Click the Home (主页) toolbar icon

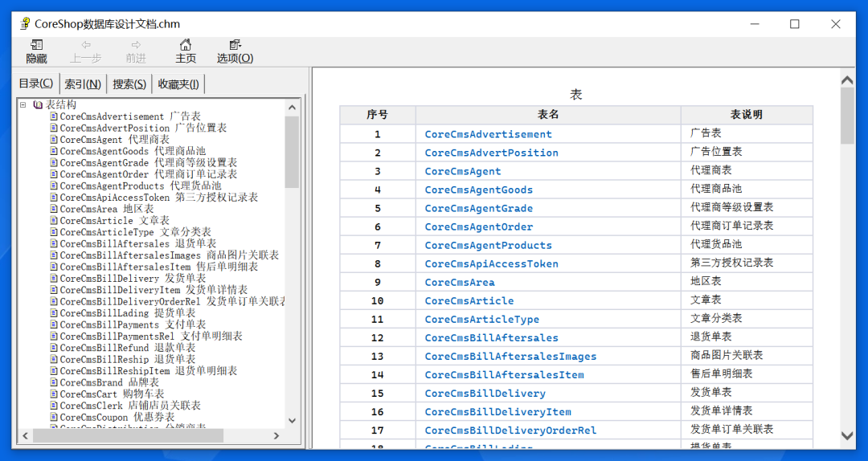[x=186, y=45]
